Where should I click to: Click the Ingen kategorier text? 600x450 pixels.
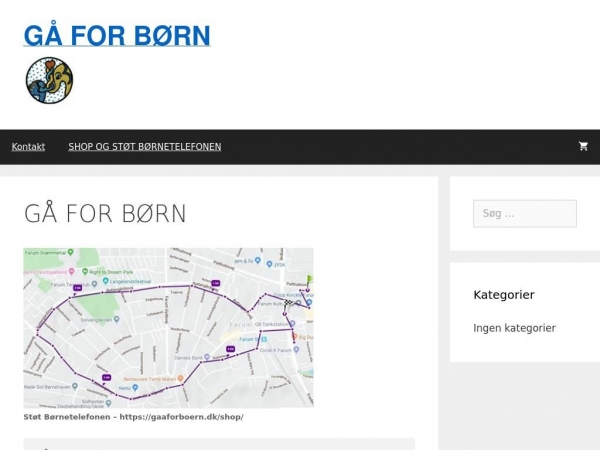(514, 328)
